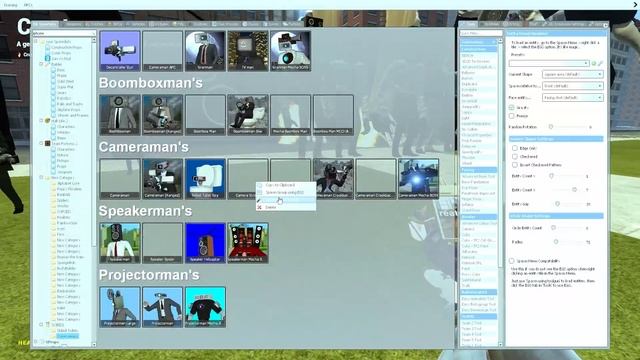Click the middle Projectorman tile

(x=162, y=307)
